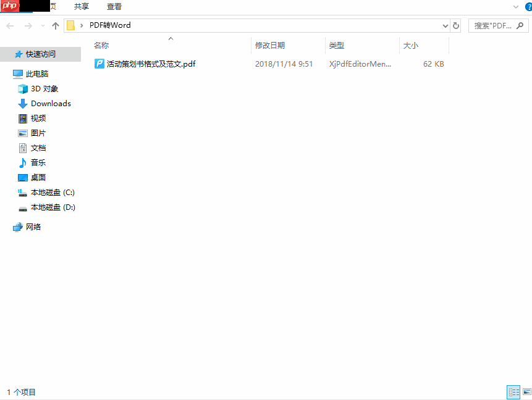Click the Help question mark icon
This screenshot has width=532, height=400.
(527, 7)
